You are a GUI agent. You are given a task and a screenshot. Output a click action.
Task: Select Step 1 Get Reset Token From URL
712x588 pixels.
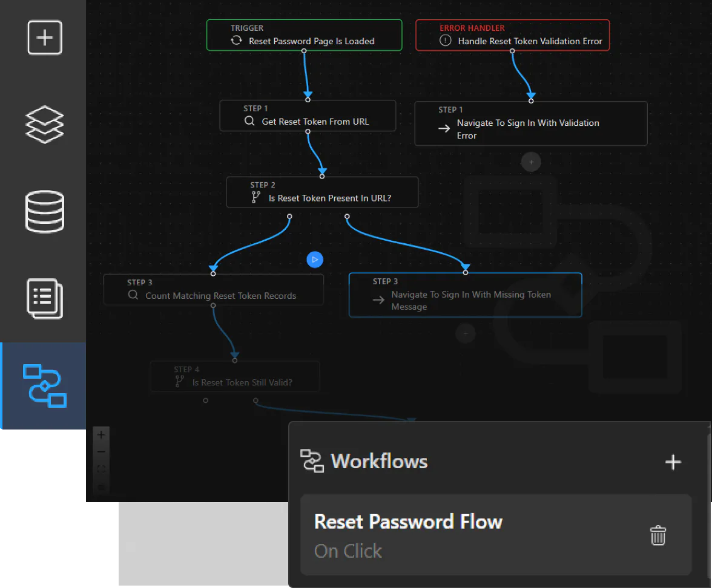coord(308,116)
